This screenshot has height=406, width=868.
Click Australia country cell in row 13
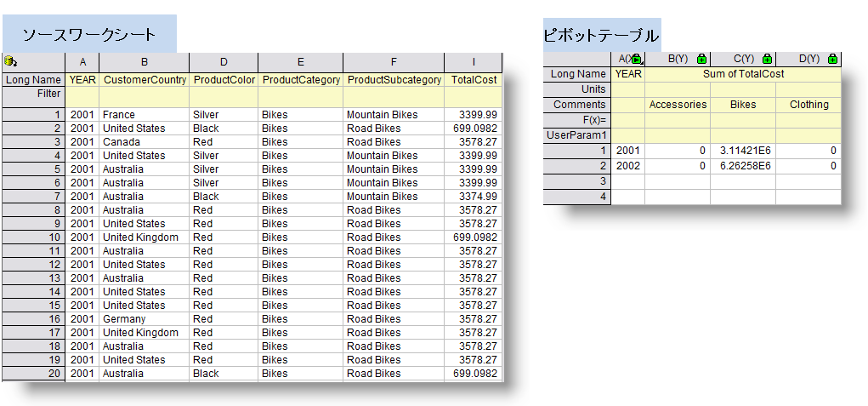click(x=145, y=278)
